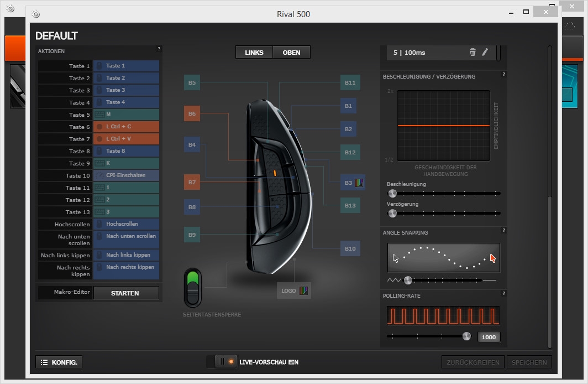Edit the 5 | 100ms entry with pencil icon
Screen dimensions: 588x384
(485, 52)
